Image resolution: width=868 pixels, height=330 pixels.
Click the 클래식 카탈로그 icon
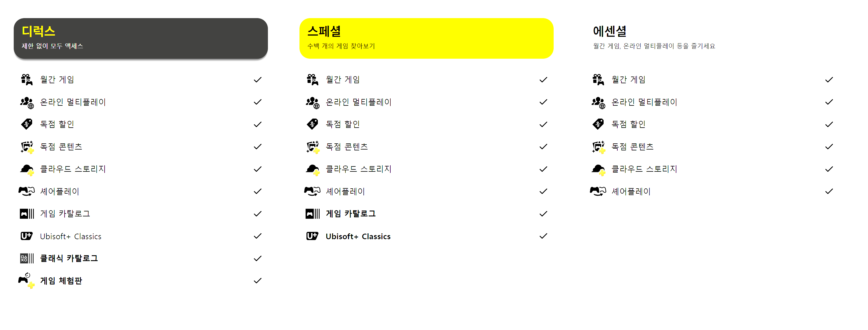click(x=27, y=259)
